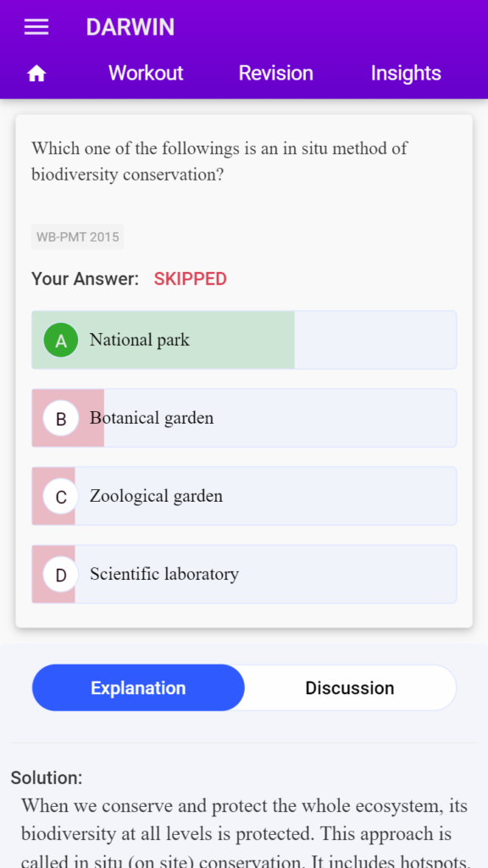Click the question text about in situ conservation
Screen dimensions: 488x868
(219, 161)
